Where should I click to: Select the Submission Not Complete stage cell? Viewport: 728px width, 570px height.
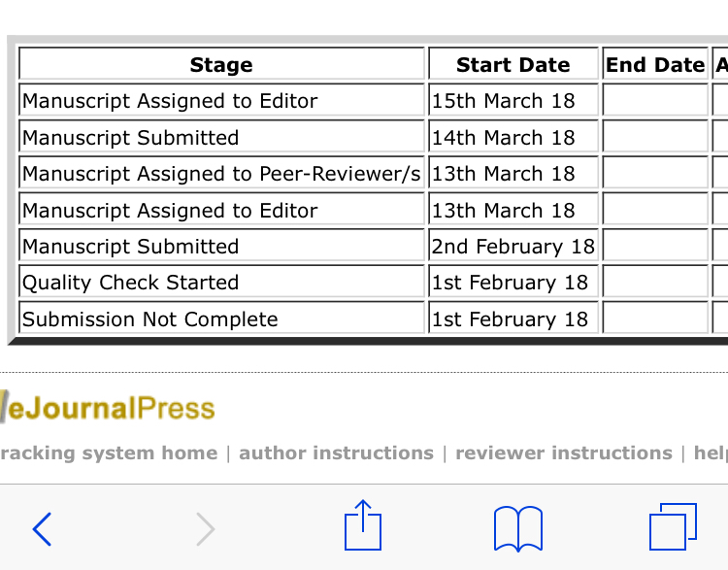[x=149, y=319]
